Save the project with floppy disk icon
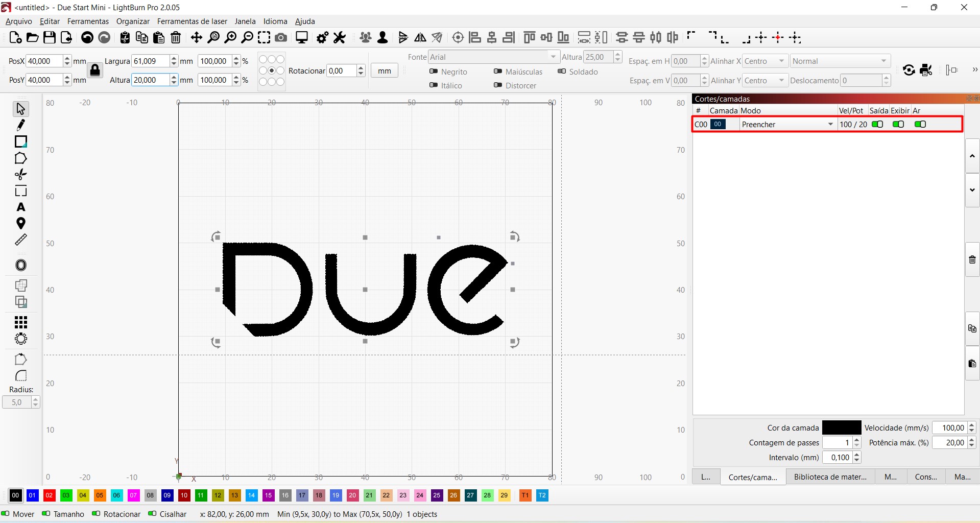This screenshot has height=523, width=980. (x=49, y=37)
